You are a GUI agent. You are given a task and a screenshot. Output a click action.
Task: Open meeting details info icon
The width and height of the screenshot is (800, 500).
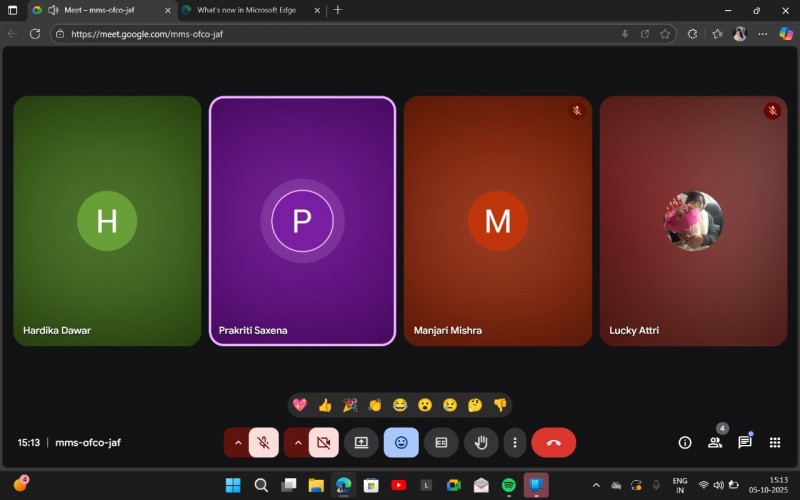click(685, 442)
